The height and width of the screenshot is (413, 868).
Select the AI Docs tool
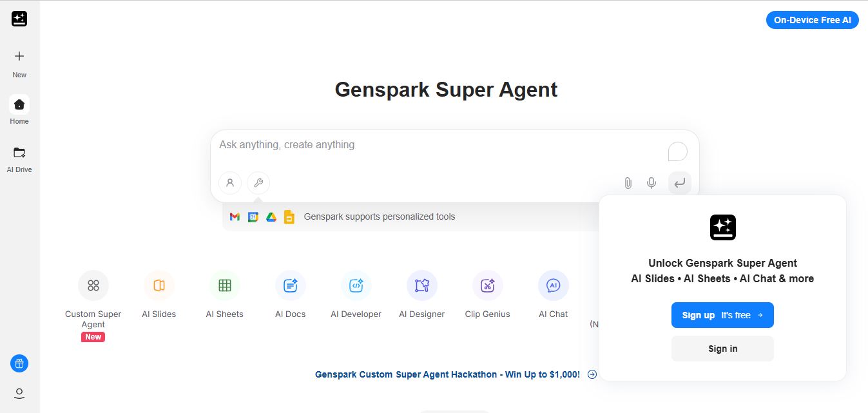click(290, 285)
